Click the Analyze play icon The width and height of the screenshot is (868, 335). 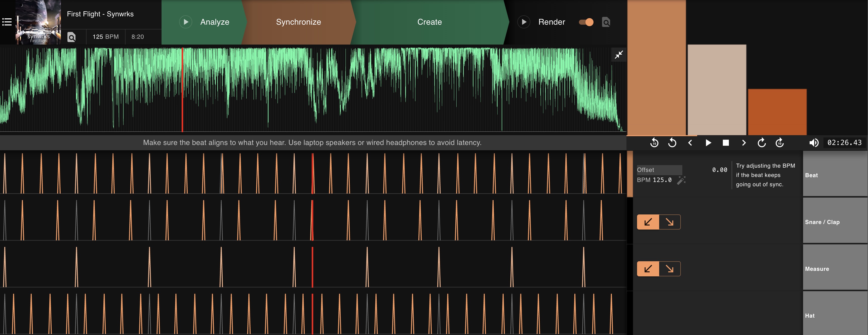point(185,22)
